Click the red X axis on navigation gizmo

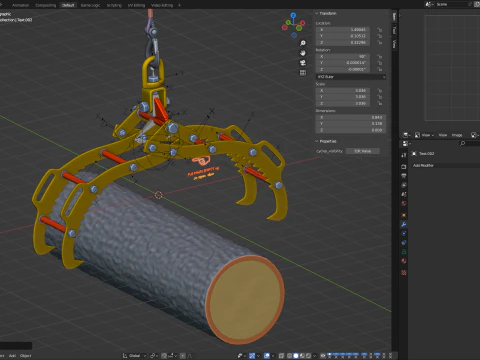tap(302, 23)
